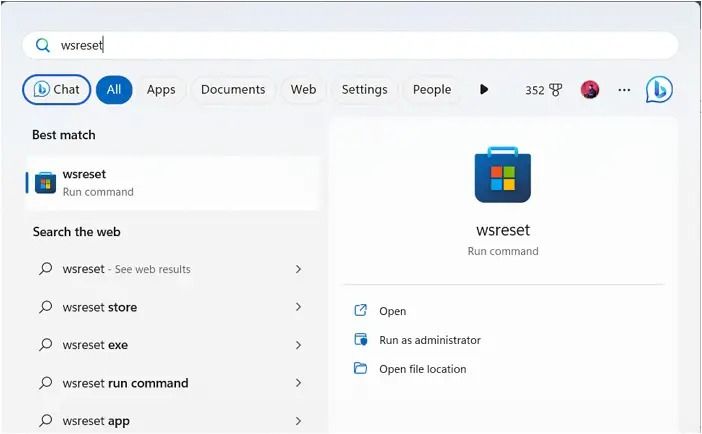Select the wsreset app web suggestion
702x434 pixels.
pyautogui.click(x=96, y=421)
